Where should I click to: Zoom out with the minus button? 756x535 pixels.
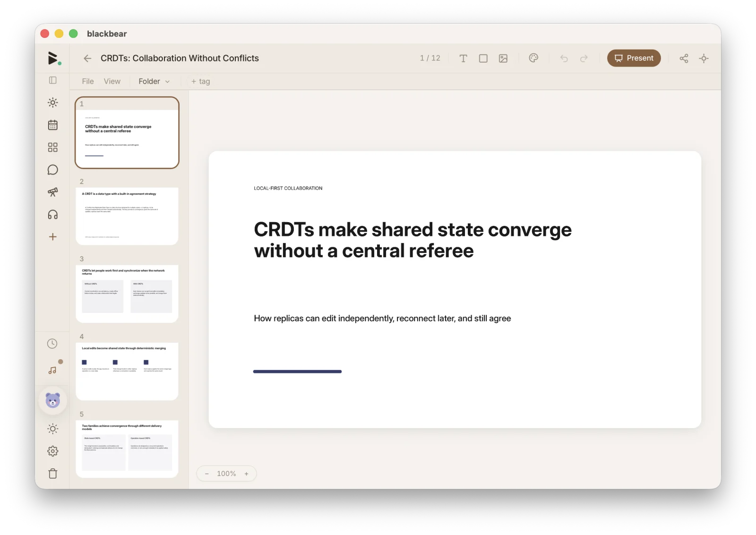[206, 474]
